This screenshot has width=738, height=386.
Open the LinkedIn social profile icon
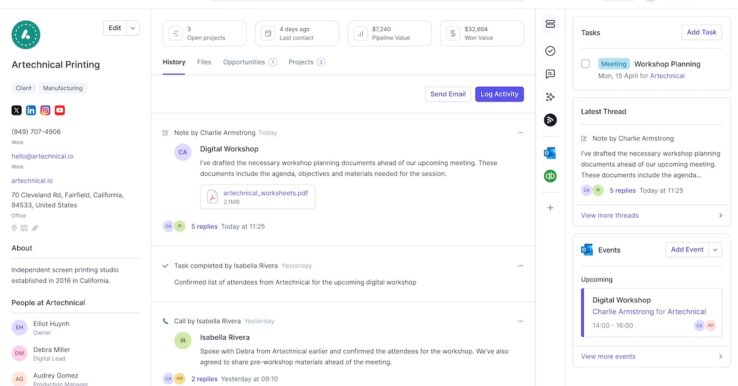click(x=31, y=110)
